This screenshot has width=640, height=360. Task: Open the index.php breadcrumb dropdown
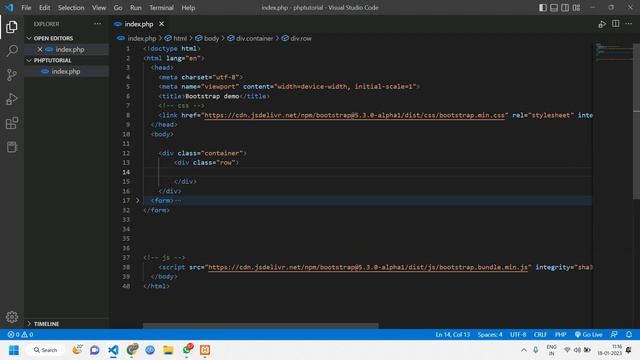point(136,38)
